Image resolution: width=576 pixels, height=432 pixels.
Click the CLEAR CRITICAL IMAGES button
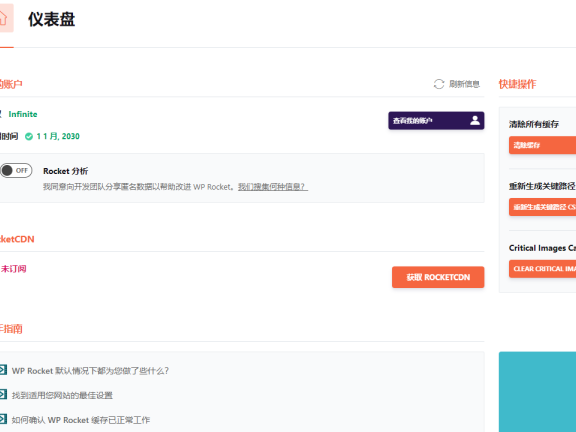coord(542,269)
